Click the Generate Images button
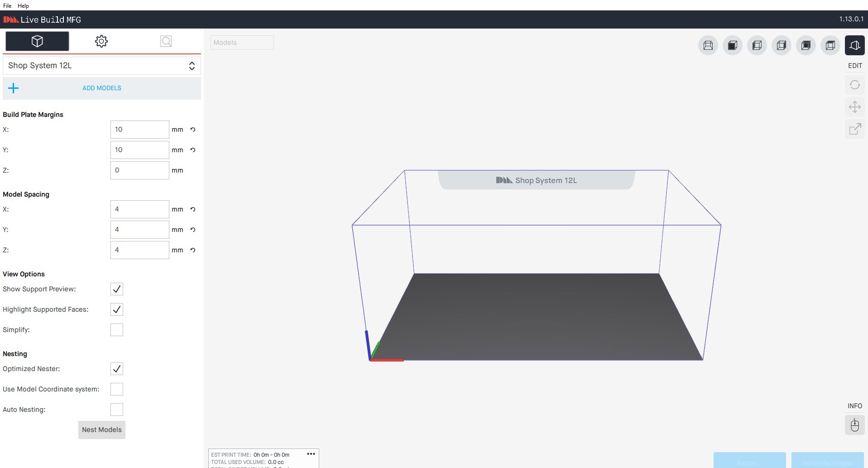 [828, 460]
